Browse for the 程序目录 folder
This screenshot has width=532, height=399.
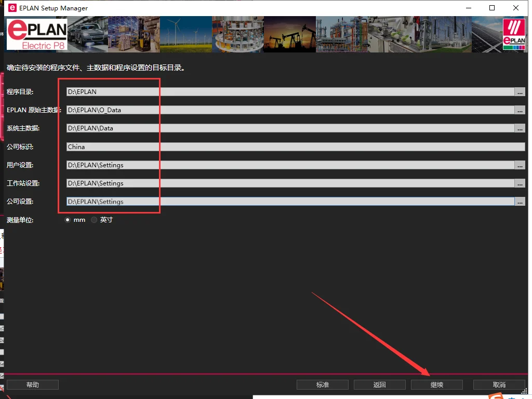click(520, 92)
